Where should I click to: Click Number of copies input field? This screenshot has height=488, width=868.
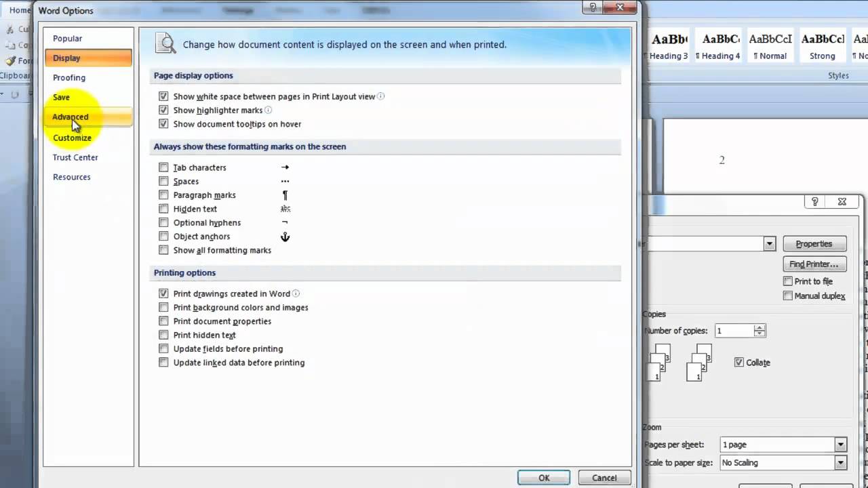pyautogui.click(x=734, y=331)
